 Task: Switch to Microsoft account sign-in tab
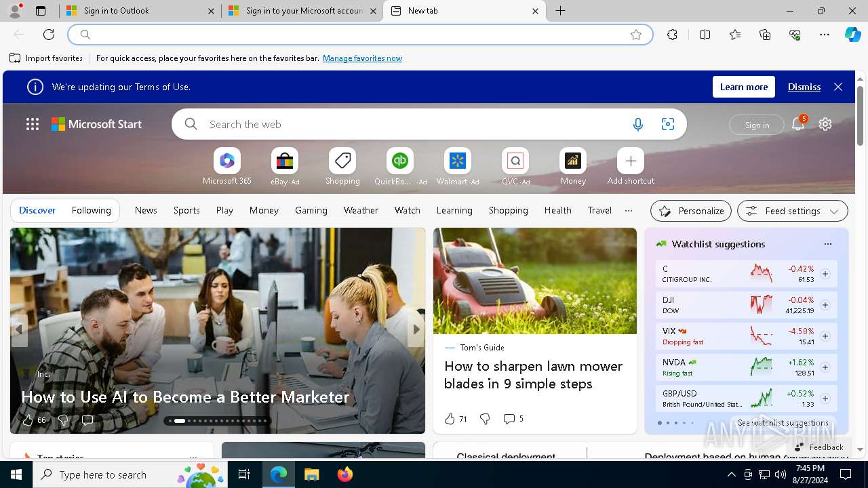pyautogui.click(x=302, y=11)
